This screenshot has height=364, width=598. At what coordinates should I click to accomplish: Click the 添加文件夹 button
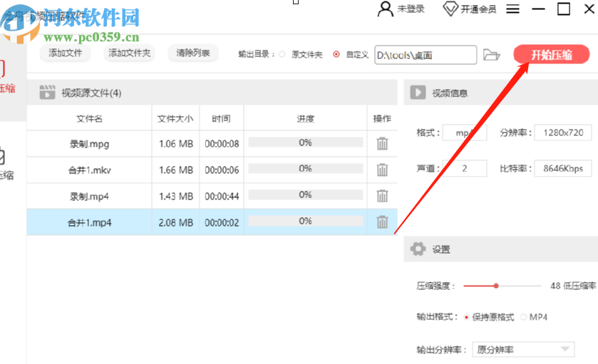tap(129, 53)
